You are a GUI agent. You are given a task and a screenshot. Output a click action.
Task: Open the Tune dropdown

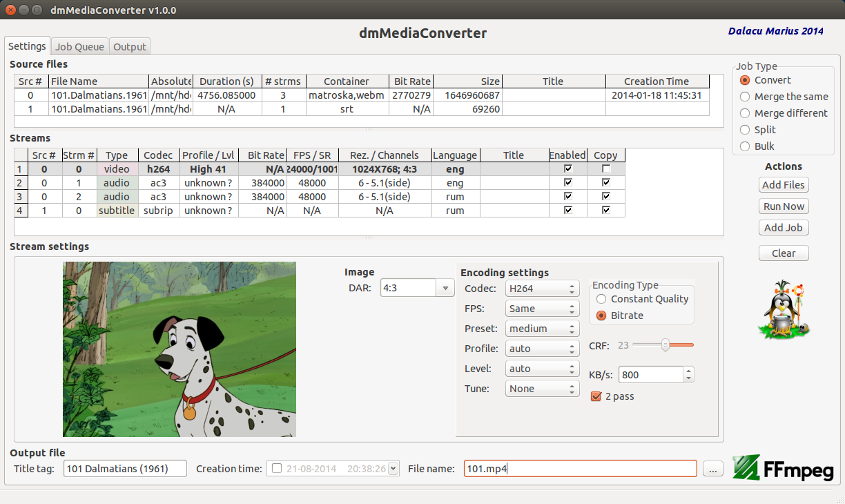(x=542, y=389)
